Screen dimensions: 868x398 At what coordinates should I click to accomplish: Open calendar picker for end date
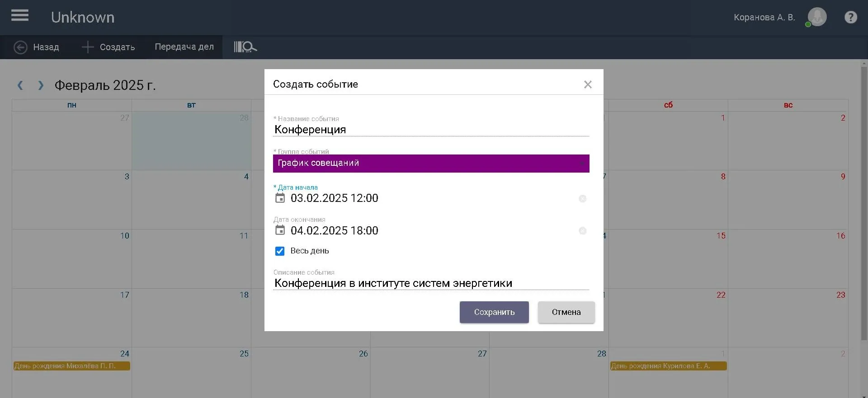pos(280,231)
